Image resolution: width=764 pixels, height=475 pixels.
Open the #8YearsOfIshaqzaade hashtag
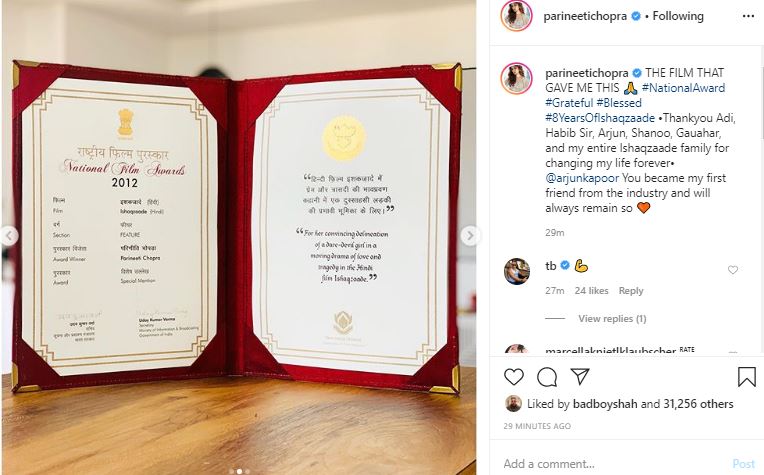coord(600,118)
